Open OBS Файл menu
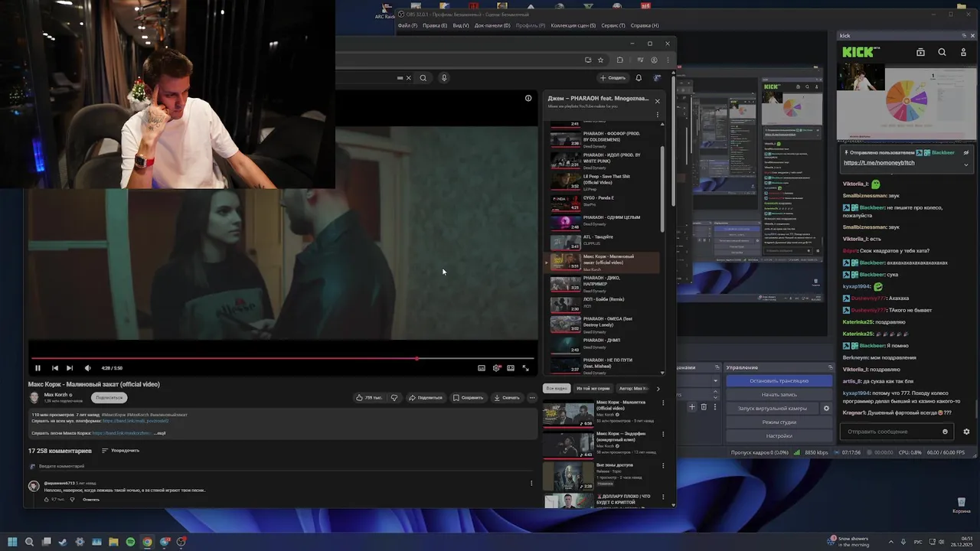Viewport: 980px width, 551px height. [407, 25]
